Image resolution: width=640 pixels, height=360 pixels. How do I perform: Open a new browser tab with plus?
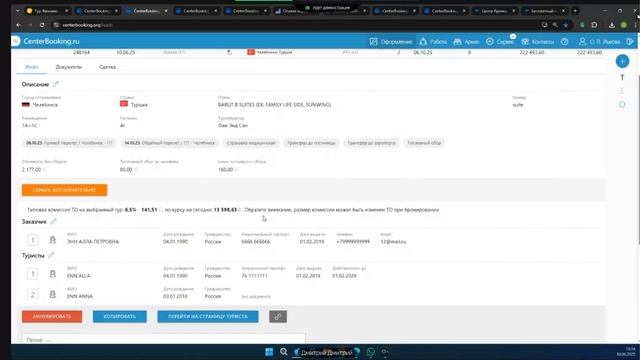[575, 11]
